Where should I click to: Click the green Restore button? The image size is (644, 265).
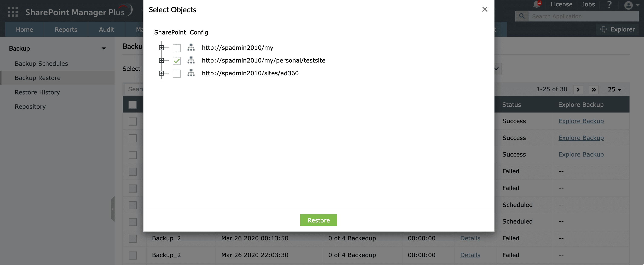pyautogui.click(x=319, y=220)
